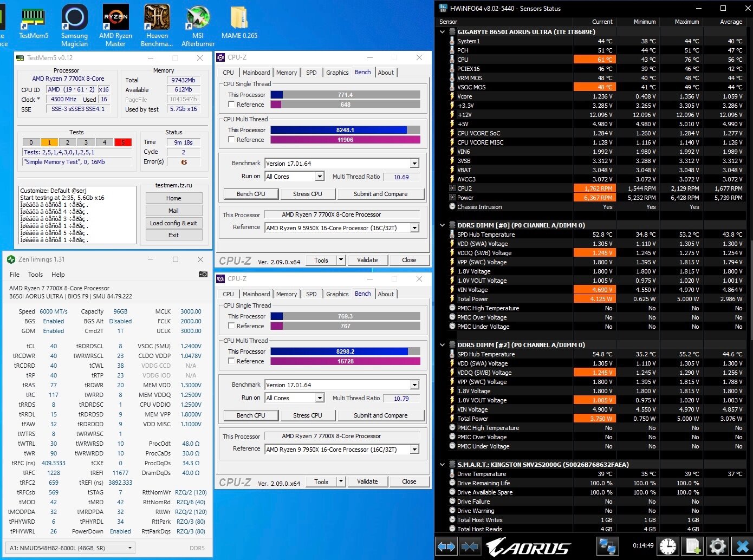Switch to Graphics tab in 7950X CPU-Z window
Image resolution: width=753 pixels, height=560 pixels.
[337, 294]
